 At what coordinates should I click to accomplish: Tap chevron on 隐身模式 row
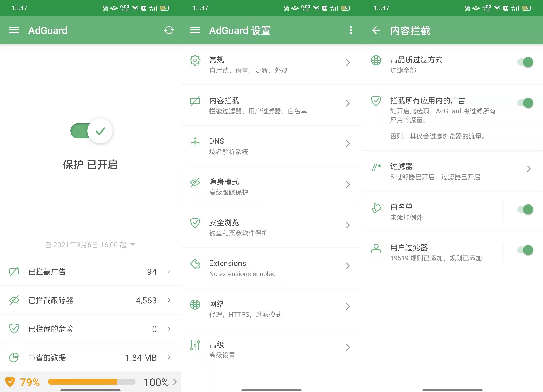[x=348, y=184]
